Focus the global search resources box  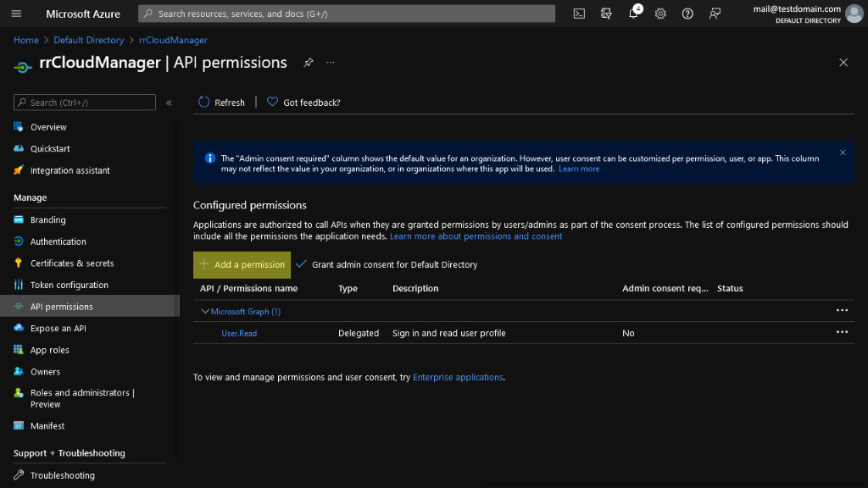point(347,14)
